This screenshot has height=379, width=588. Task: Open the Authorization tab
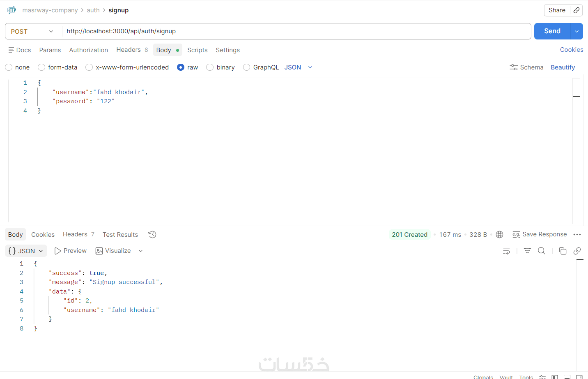[89, 50]
